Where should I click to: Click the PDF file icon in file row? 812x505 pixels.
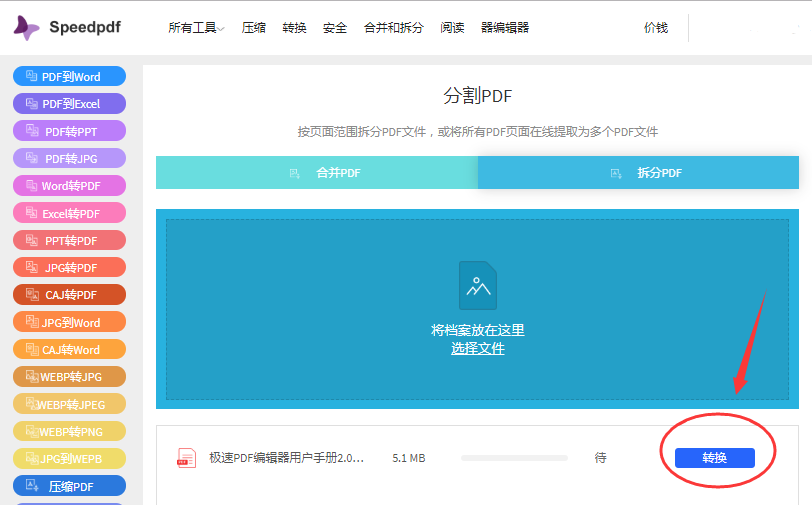186,458
